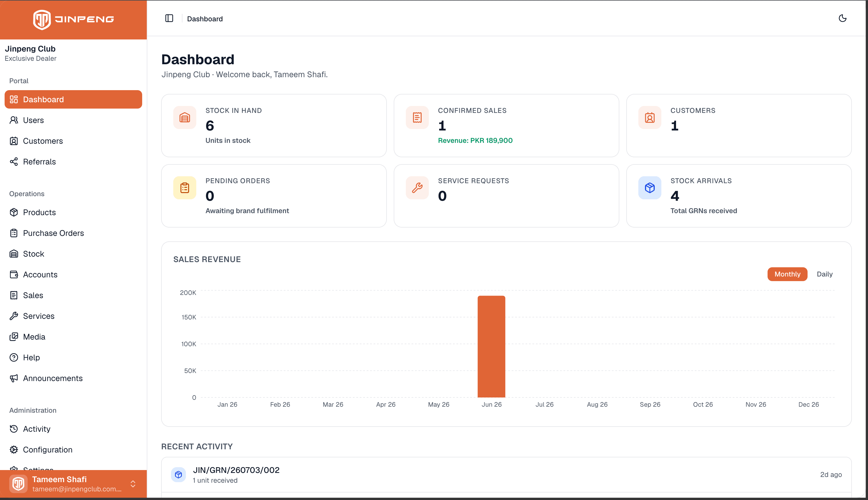The height and width of the screenshot is (500, 868).
Task: Click the Dashboard breadcrumb in header
Action: (x=205, y=19)
